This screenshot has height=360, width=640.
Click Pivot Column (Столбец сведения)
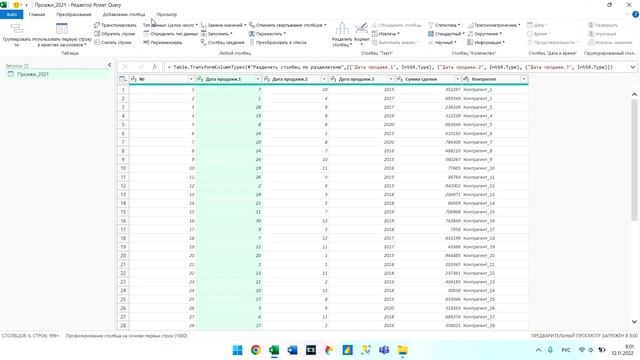coord(222,42)
